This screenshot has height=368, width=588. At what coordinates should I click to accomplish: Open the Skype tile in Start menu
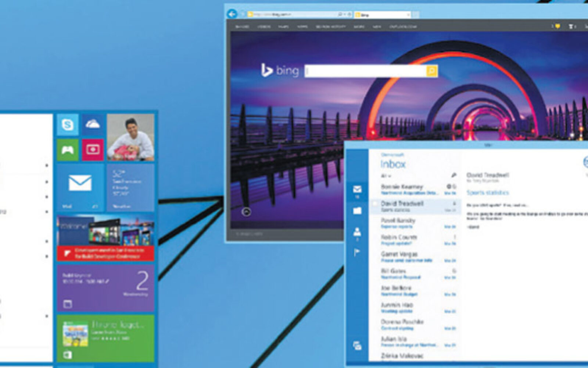point(68,125)
